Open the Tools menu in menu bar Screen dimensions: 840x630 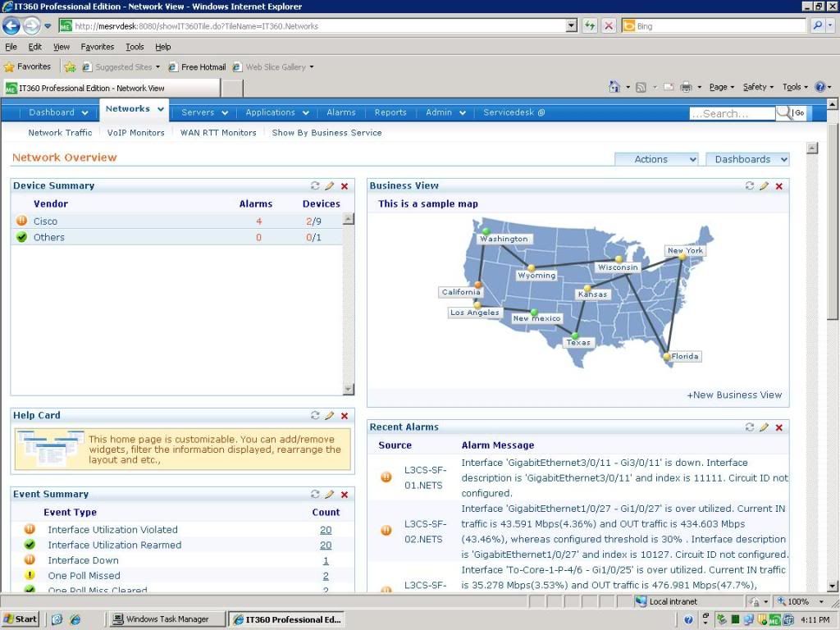135,47
